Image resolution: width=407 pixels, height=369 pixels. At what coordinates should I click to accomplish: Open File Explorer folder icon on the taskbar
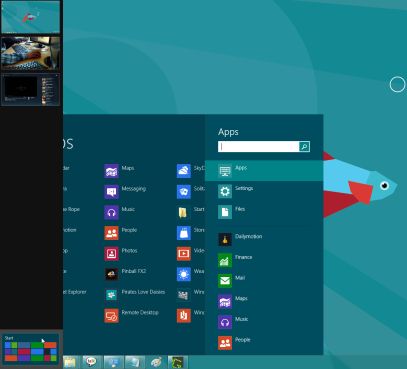pyautogui.click(x=70, y=362)
